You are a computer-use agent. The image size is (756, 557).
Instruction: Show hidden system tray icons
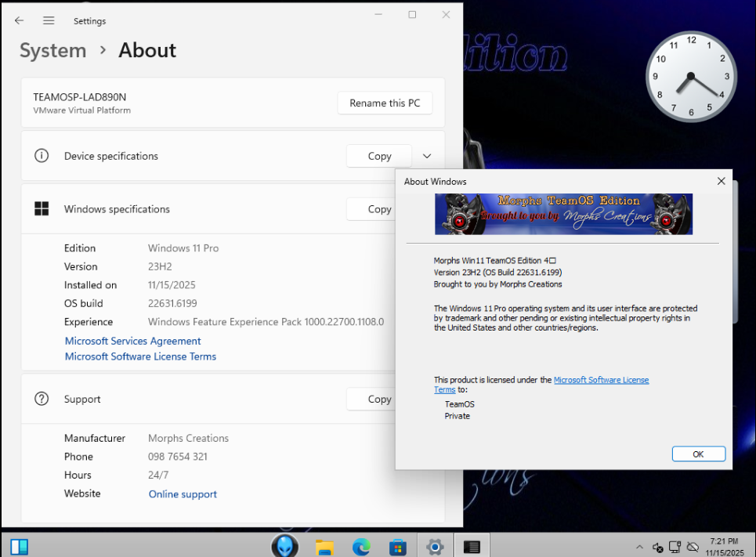pyautogui.click(x=640, y=547)
